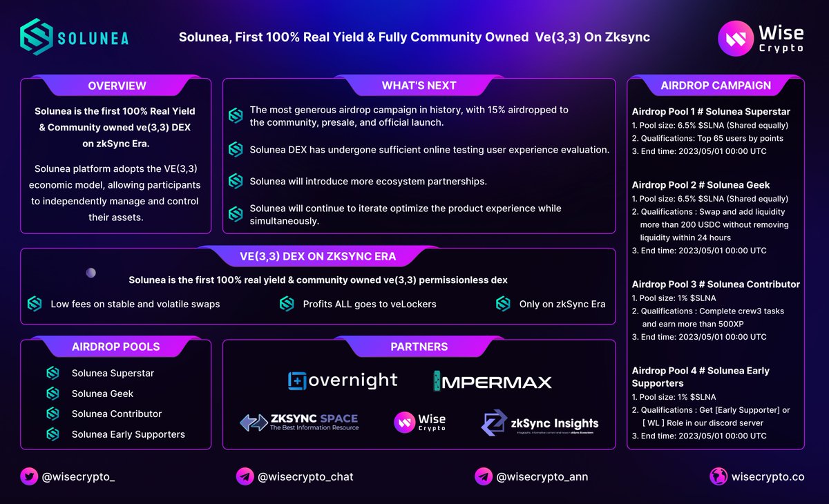Screen dimensions: 829x504
Task: Click icon beside 'more ecosystem partnerships' line
Action: pyautogui.click(x=236, y=182)
